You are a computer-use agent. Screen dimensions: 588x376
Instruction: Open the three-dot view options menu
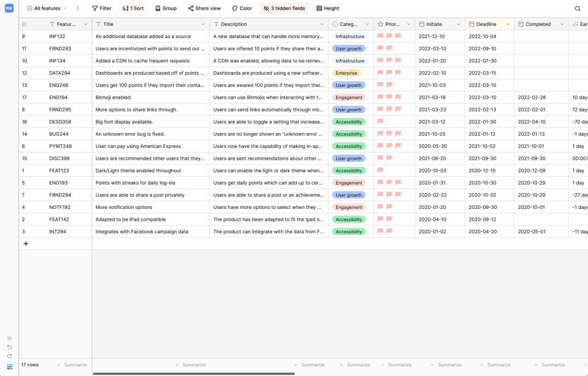point(77,8)
